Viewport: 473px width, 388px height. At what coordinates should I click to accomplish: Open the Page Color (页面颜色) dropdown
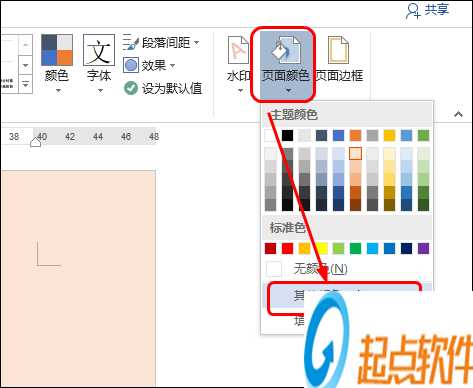click(x=286, y=65)
